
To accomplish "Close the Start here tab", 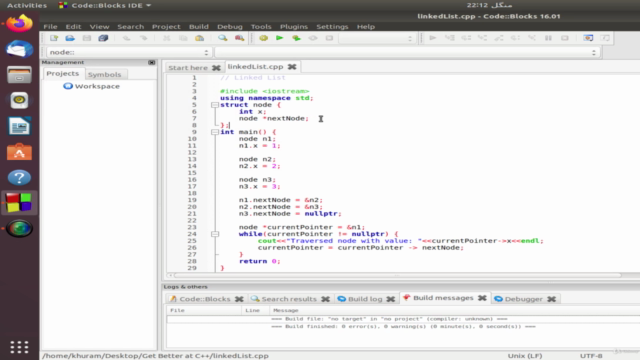I will (216, 68).
